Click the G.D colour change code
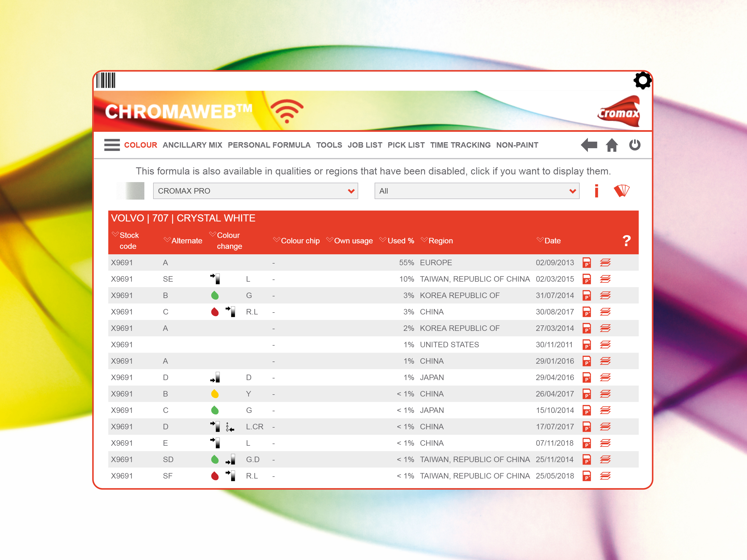 tap(253, 460)
